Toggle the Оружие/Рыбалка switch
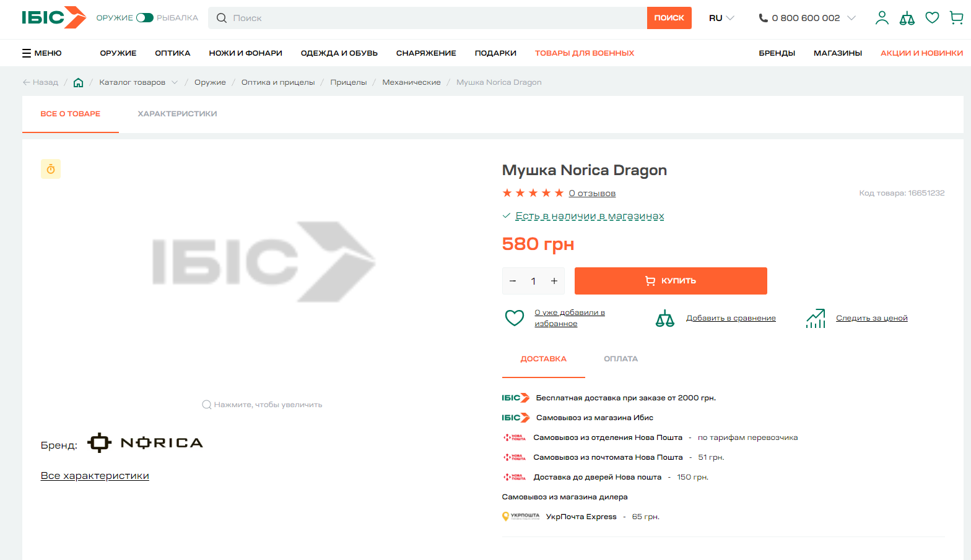Image resolution: width=971 pixels, height=560 pixels. point(145,18)
